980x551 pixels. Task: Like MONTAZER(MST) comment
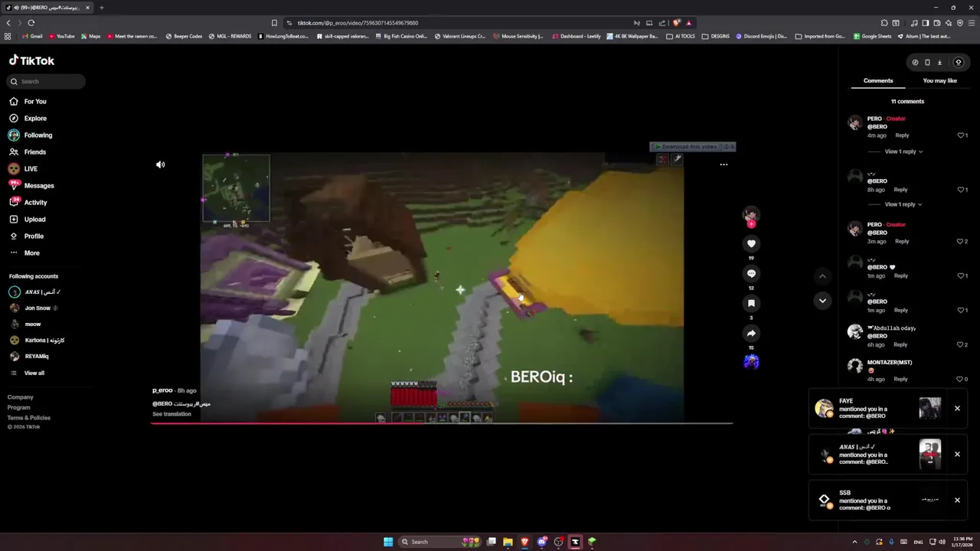960,379
